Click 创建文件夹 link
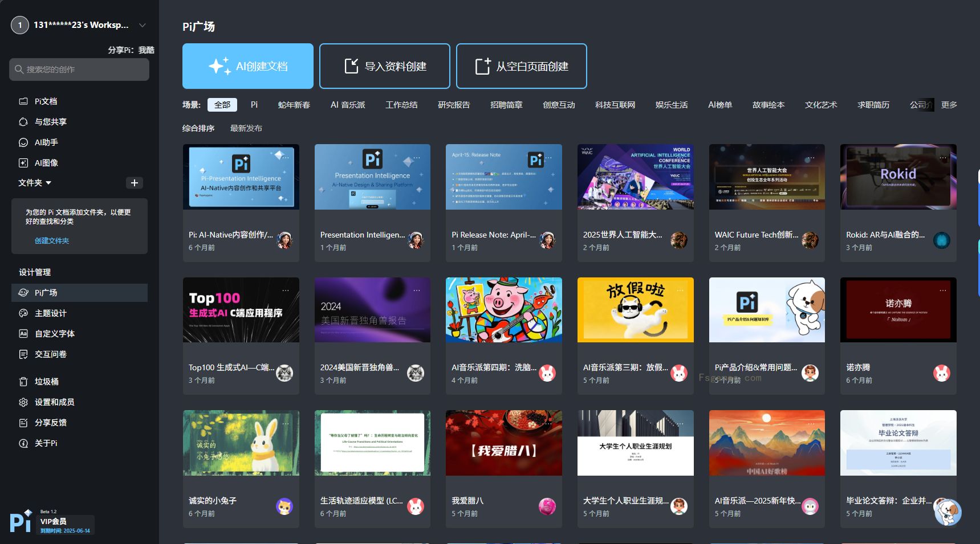Viewport: 980px width, 544px height. point(52,241)
